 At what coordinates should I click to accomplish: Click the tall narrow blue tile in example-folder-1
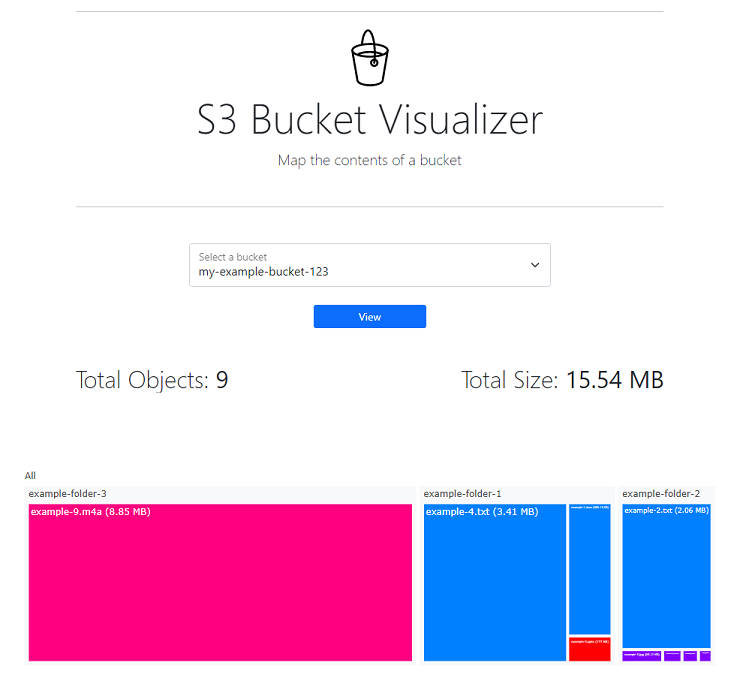click(589, 569)
